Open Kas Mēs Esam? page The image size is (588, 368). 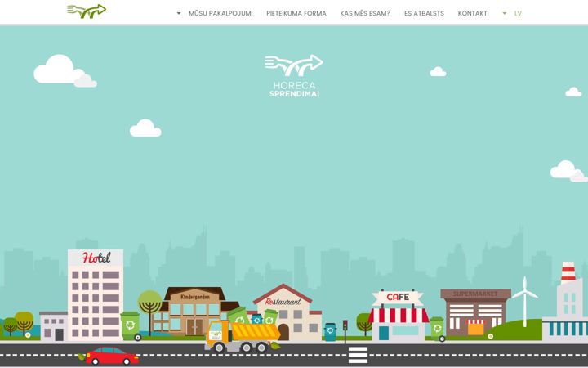pos(365,14)
